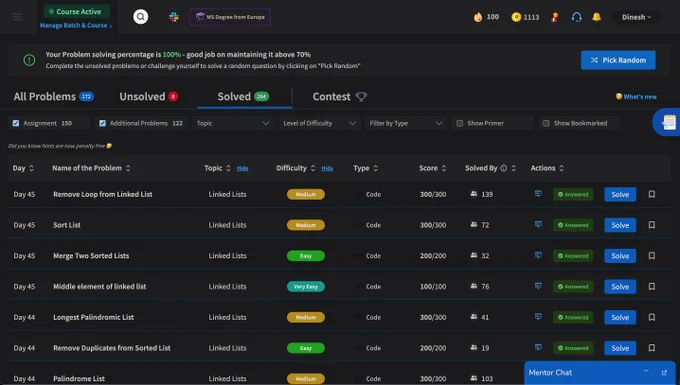Open discussion icon for Middle element row
This screenshot has height=385, width=680.
pyautogui.click(x=538, y=286)
